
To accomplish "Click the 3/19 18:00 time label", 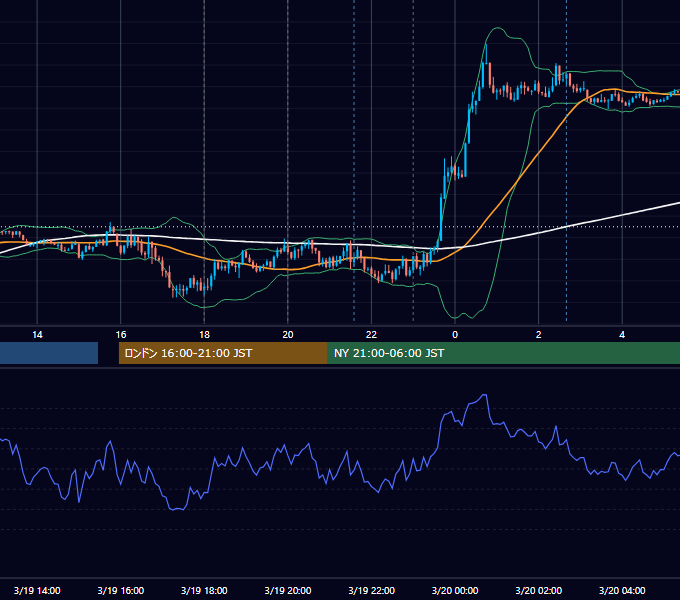I will pos(204,590).
